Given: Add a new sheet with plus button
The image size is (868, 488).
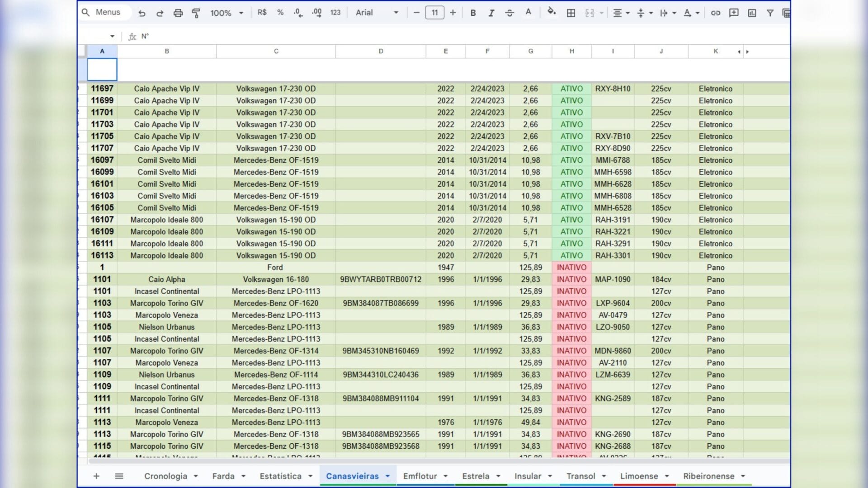Looking at the screenshot, I should point(96,476).
